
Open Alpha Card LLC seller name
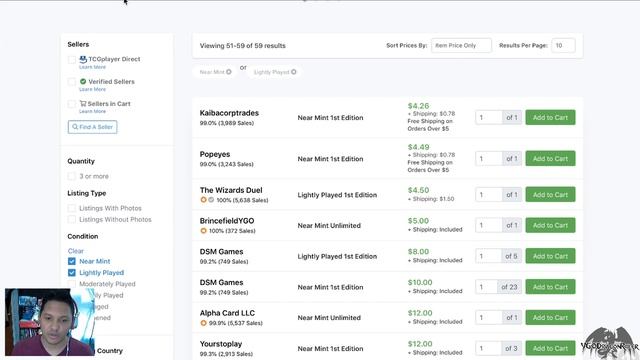(x=227, y=313)
